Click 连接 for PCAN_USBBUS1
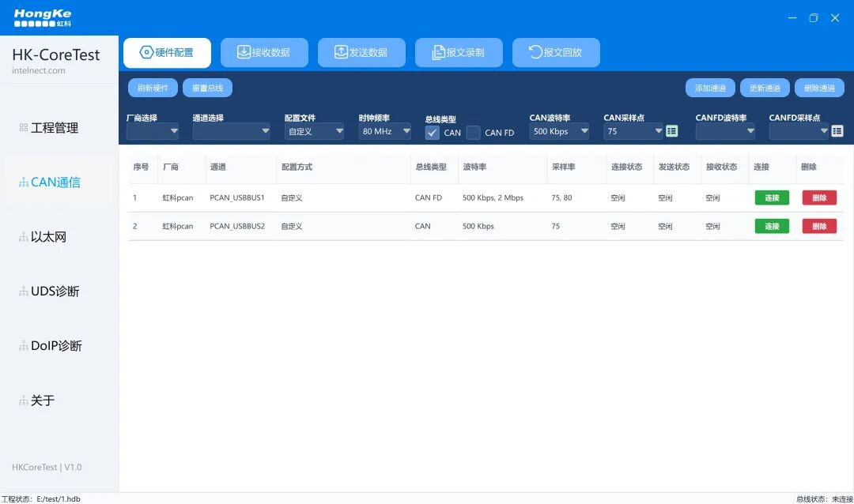The height and width of the screenshot is (504, 854). pyautogui.click(x=772, y=197)
